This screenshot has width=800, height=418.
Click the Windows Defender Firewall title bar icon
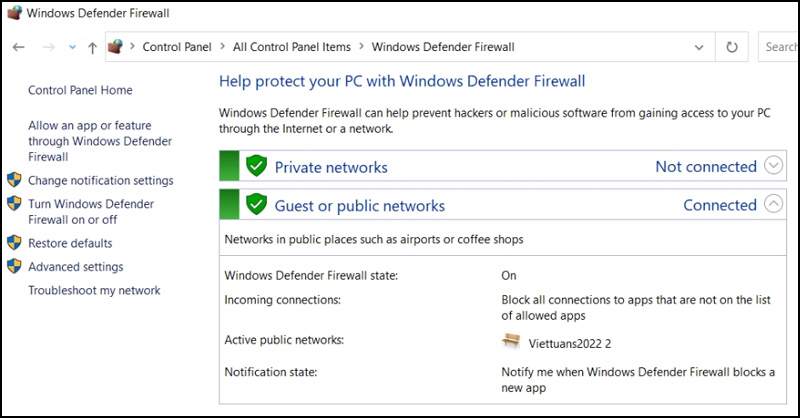point(14,13)
